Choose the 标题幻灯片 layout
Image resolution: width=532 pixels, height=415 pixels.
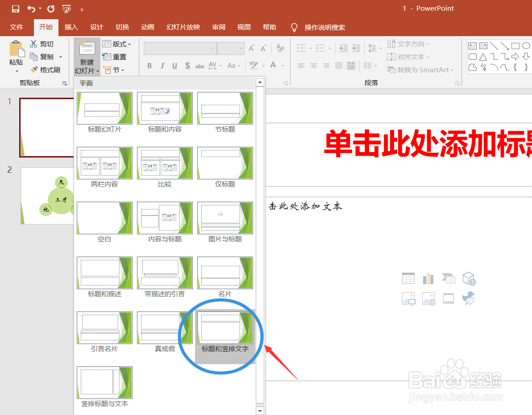(104, 112)
